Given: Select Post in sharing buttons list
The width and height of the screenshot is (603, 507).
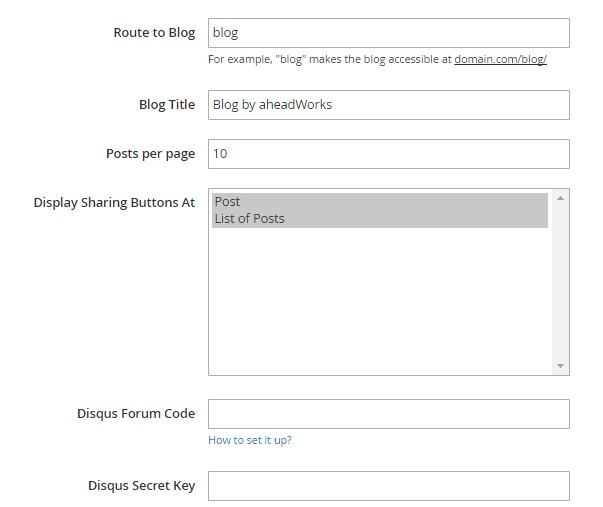Looking at the screenshot, I should pyautogui.click(x=380, y=202).
